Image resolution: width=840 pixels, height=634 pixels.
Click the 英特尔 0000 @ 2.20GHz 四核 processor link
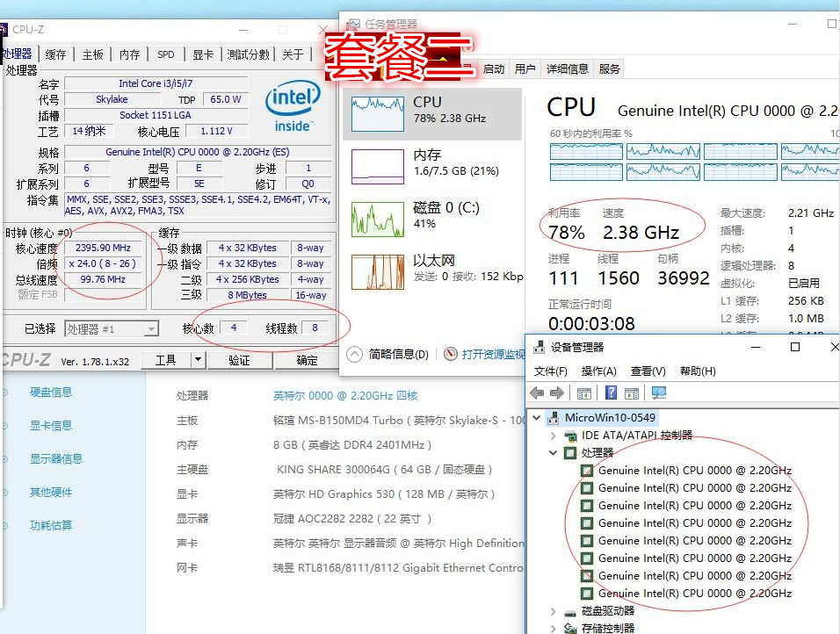pyautogui.click(x=345, y=396)
